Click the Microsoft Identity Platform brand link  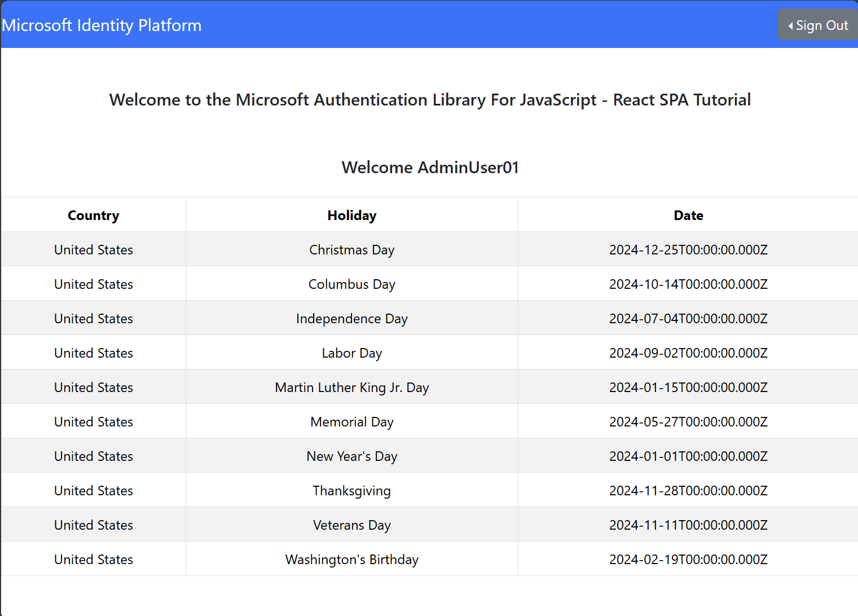click(102, 25)
